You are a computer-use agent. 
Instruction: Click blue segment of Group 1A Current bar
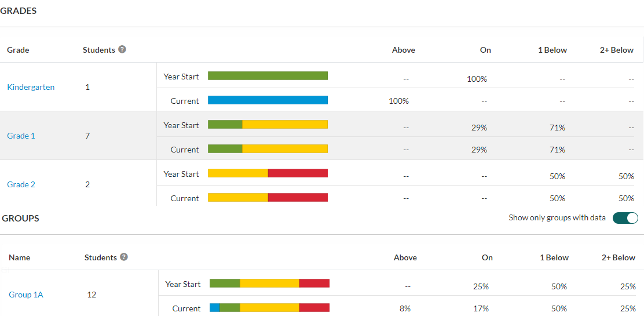coord(215,308)
